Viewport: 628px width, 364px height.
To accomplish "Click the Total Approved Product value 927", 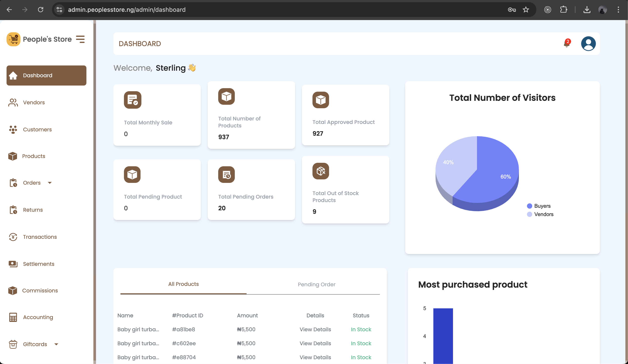I will [x=318, y=134].
